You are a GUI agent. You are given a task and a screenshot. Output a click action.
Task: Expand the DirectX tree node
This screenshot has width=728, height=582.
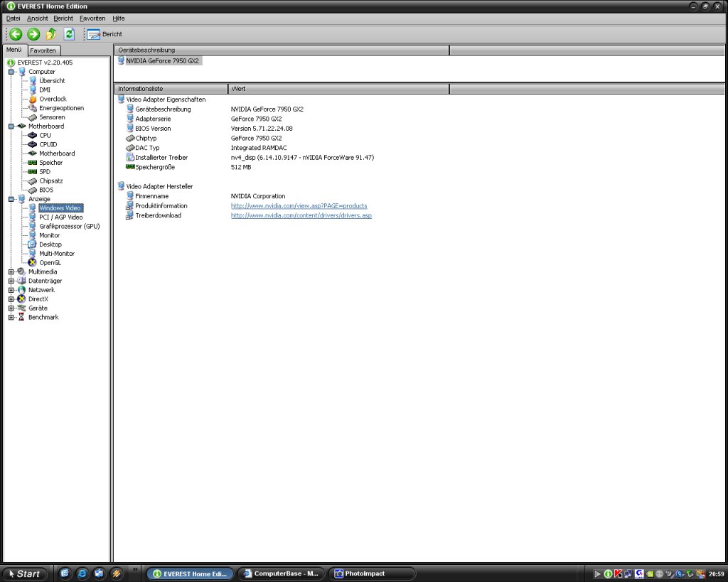[11, 299]
